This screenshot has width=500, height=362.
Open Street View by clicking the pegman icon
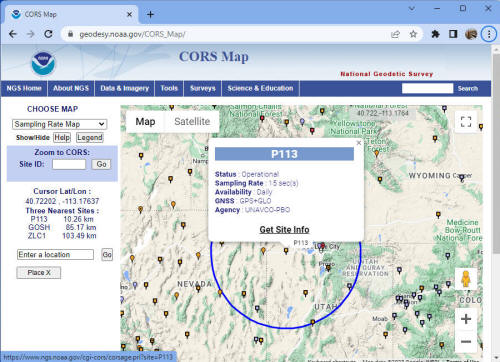pyautogui.click(x=466, y=279)
